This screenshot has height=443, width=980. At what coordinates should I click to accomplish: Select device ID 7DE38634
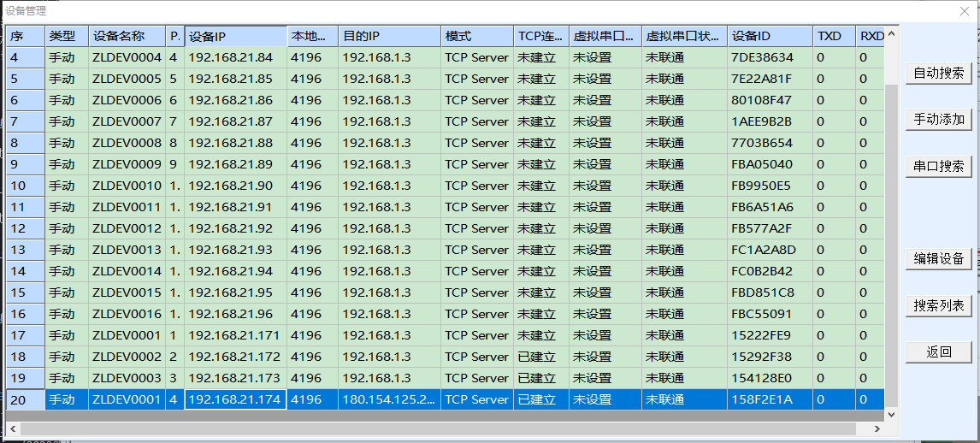click(x=770, y=57)
